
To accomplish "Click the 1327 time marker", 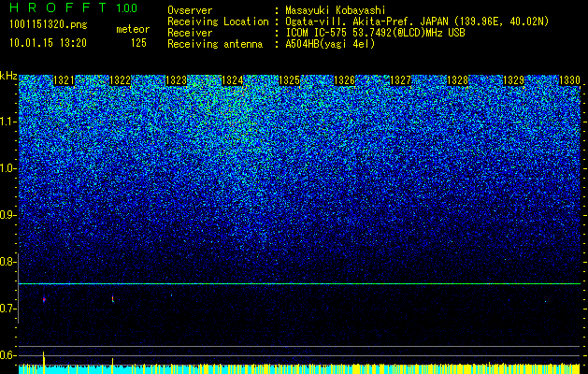I will tap(401, 80).
